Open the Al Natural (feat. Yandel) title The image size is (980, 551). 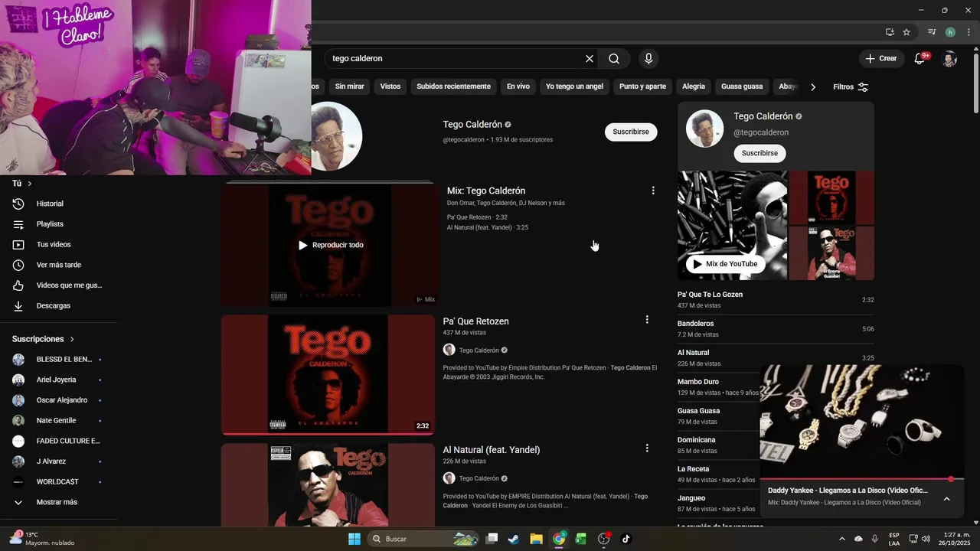(x=492, y=450)
